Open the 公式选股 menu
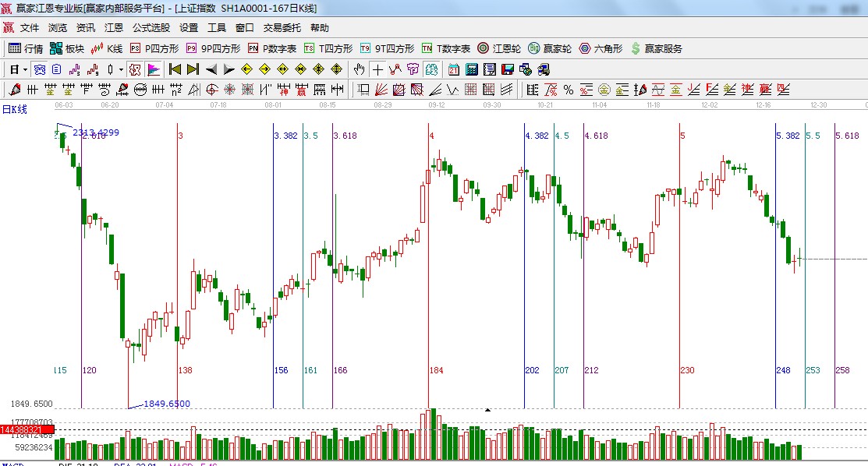Image resolution: width=868 pixels, height=466 pixels. (x=151, y=27)
